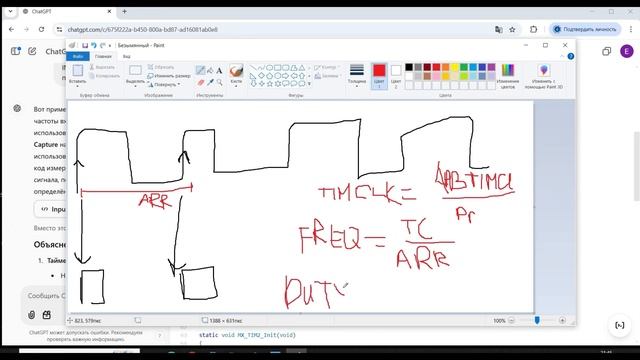Select the Pencil tool in Paint

[x=200, y=70]
